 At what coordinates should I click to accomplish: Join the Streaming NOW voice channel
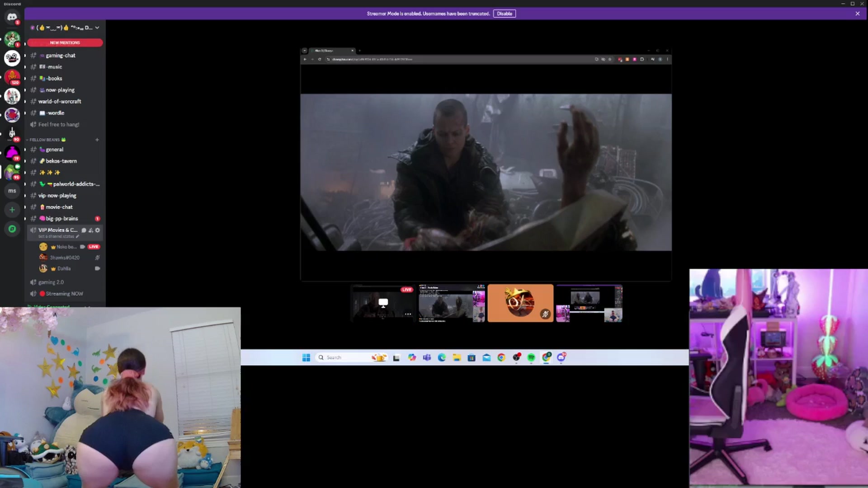pyautogui.click(x=65, y=294)
